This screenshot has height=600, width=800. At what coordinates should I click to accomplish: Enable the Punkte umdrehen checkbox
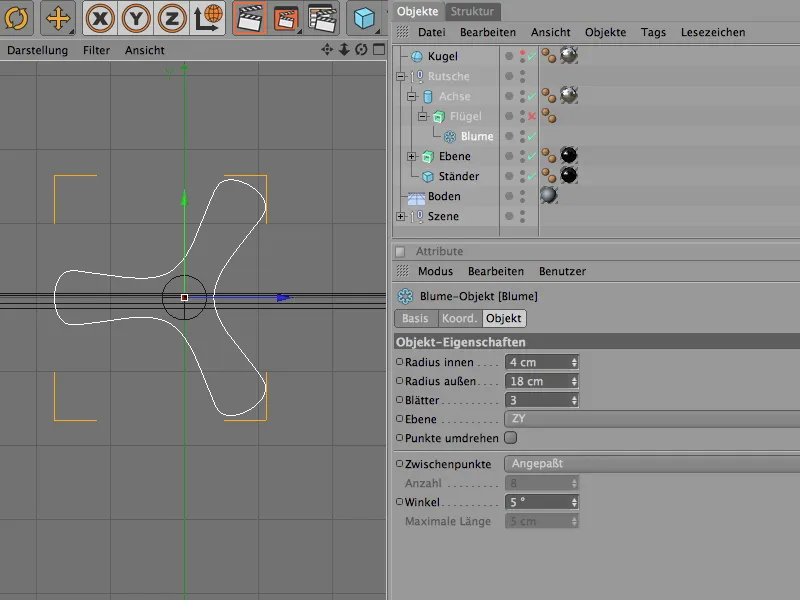pyautogui.click(x=511, y=438)
